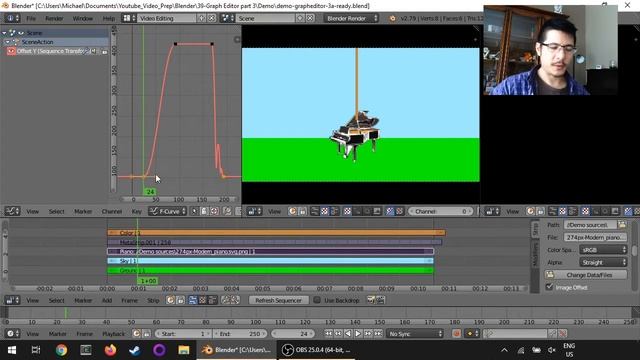Open the graph editor Select menu

click(x=56, y=211)
